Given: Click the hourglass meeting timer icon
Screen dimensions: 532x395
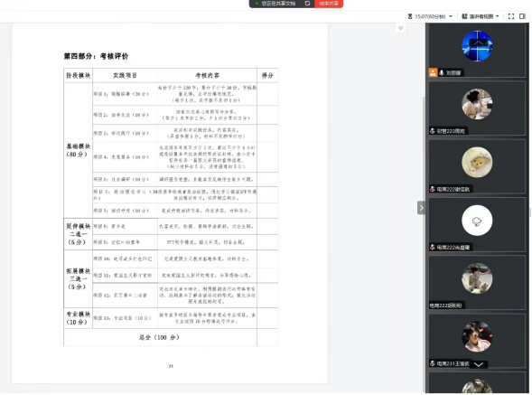Looking at the screenshot, I should (x=410, y=16).
